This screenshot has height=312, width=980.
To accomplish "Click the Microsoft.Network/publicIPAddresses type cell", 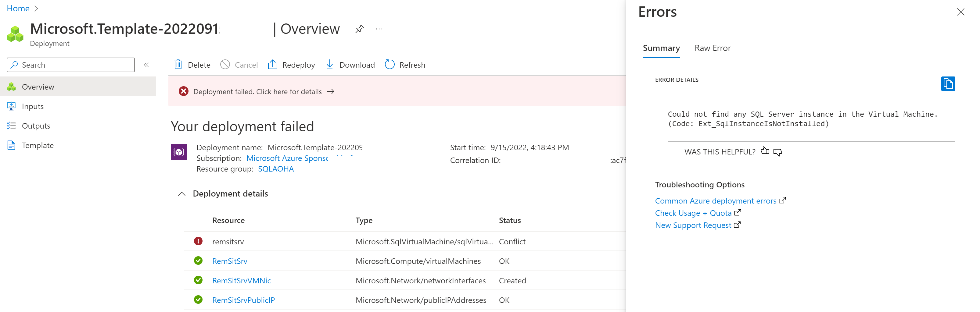I will point(421,300).
